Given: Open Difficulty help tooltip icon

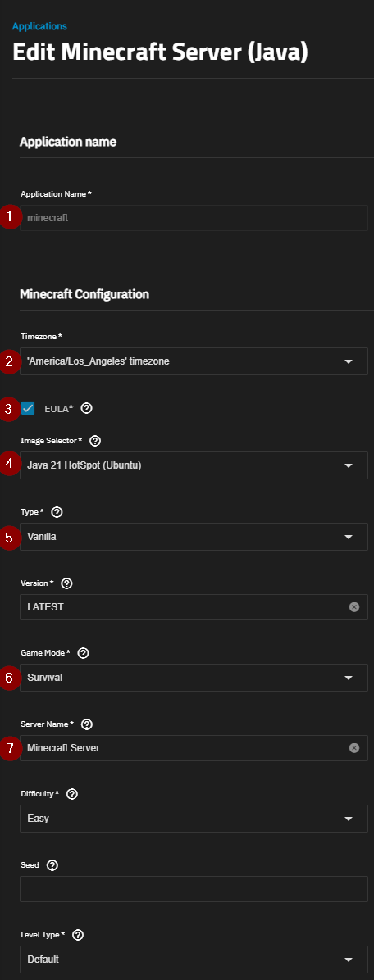Looking at the screenshot, I should tap(72, 794).
